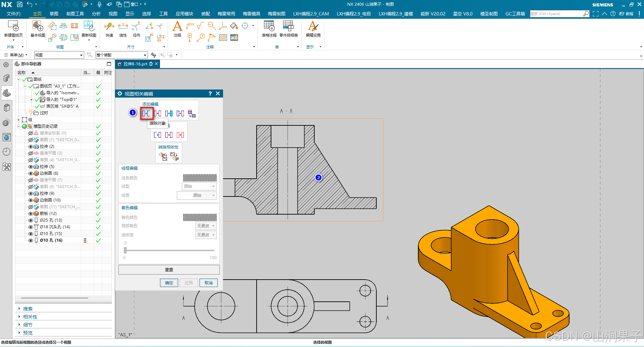Viewport: 644px width, 347px height.
Task: Open the 整个装配 selection scope dropdown
Action: 121,55
